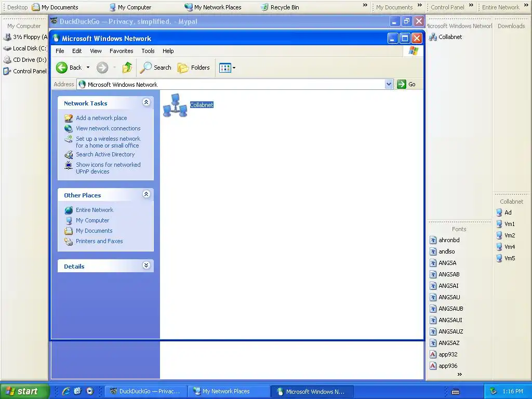Open Printers and Faxes link

click(x=99, y=241)
